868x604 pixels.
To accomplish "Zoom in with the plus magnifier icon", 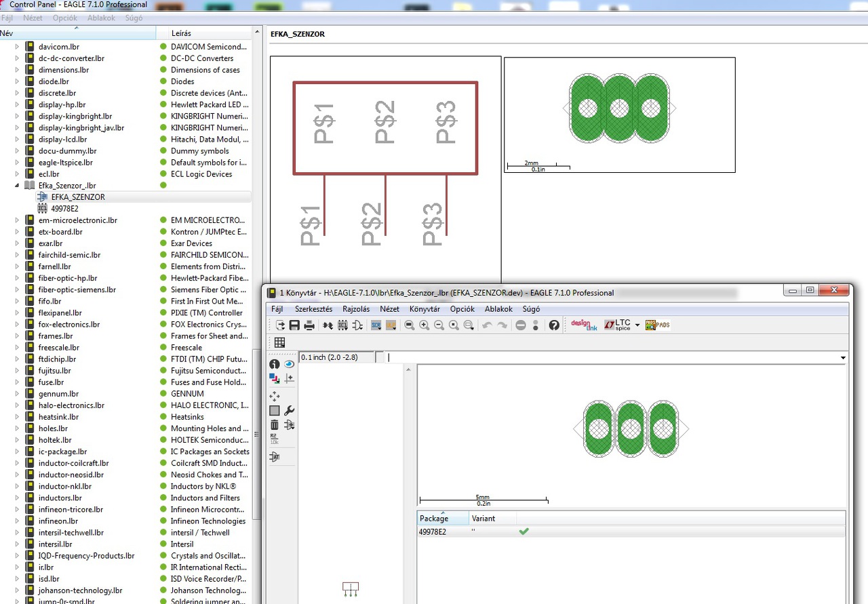I will tap(425, 325).
